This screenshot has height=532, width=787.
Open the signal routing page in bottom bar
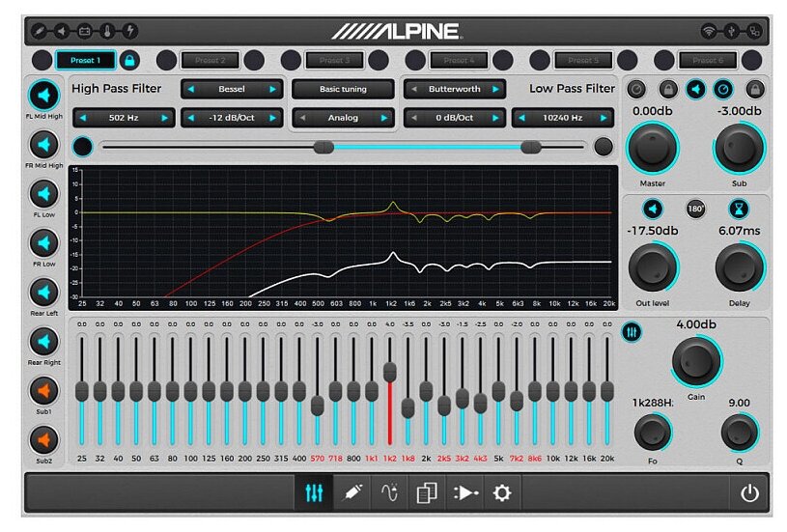[x=464, y=492]
